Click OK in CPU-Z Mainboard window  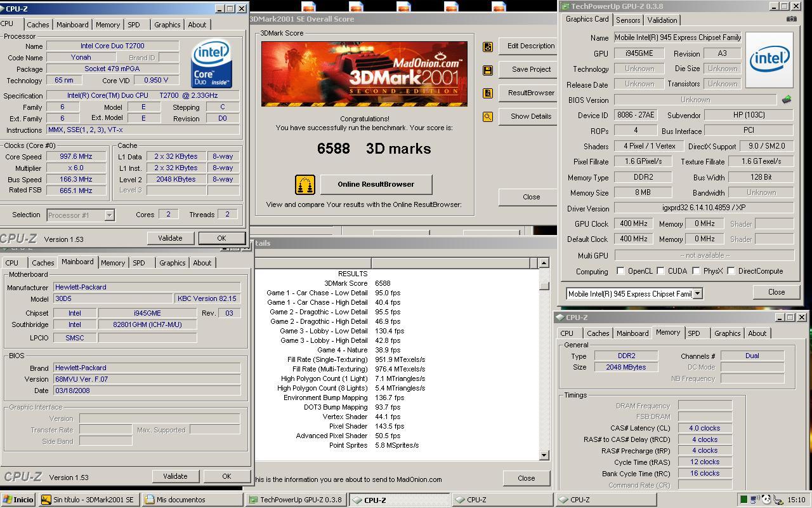tap(226, 476)
